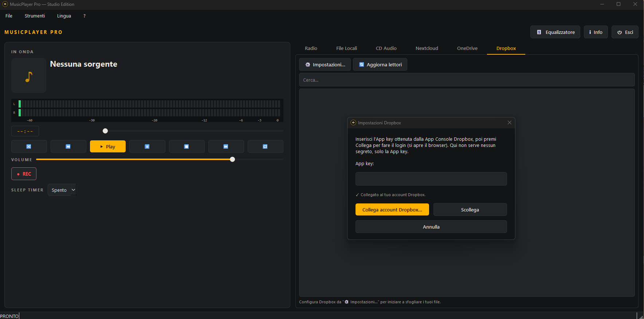Skip to the previous track

(x=68, y=147)
